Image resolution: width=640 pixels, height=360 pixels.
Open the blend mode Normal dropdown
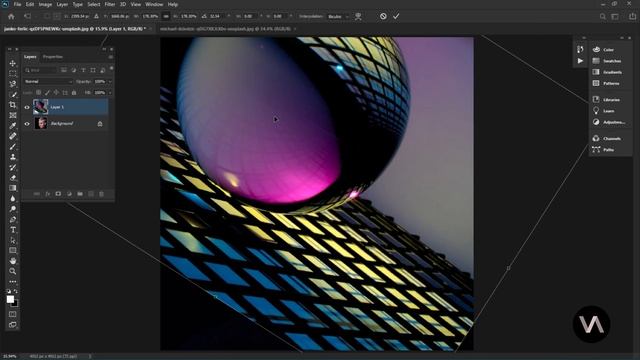point(48,81)
